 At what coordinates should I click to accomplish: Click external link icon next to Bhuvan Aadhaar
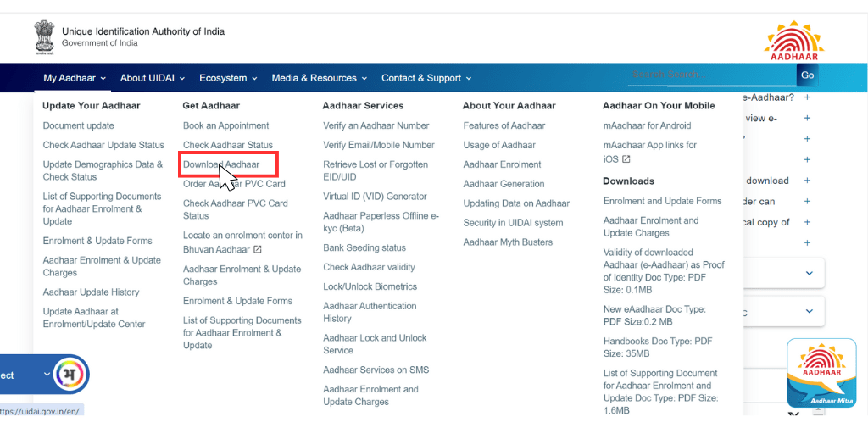coord(258,250)
